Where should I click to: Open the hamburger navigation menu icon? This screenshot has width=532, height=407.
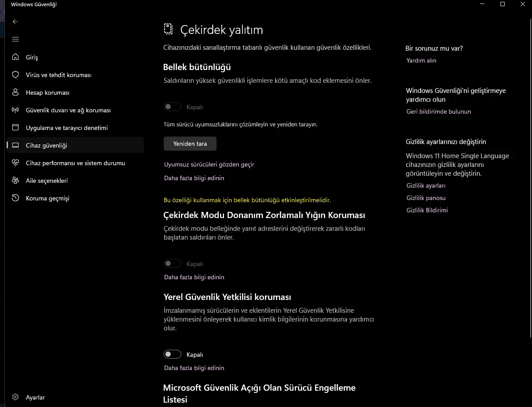coord(15,39)
